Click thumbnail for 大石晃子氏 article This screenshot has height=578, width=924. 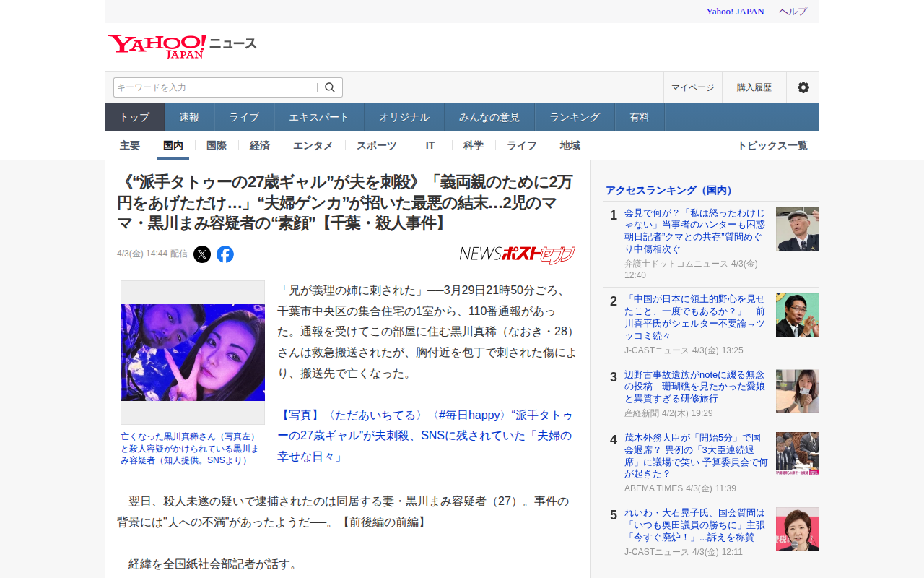pos(798,529)
